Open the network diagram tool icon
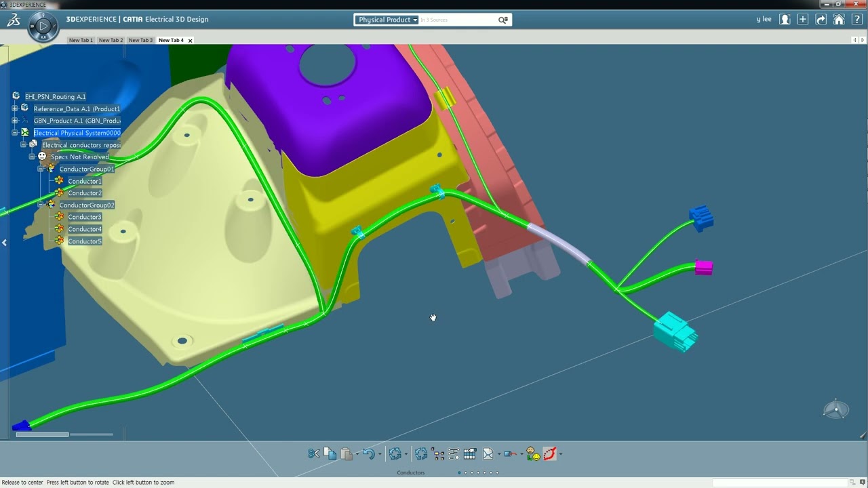 click(437, 453)
